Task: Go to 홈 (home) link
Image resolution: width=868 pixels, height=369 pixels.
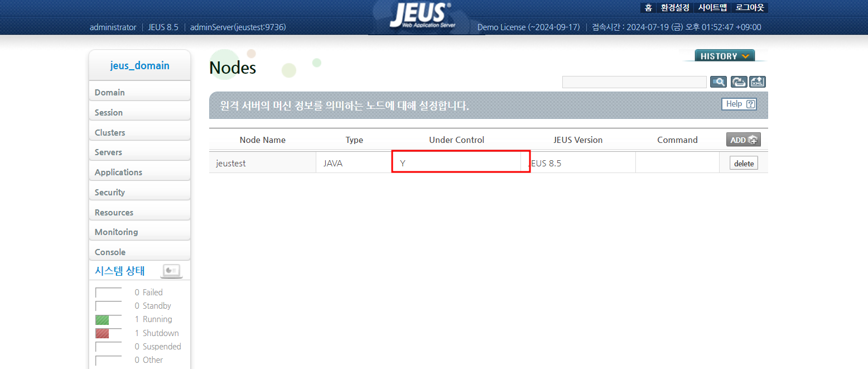Action: click(648, 7)
